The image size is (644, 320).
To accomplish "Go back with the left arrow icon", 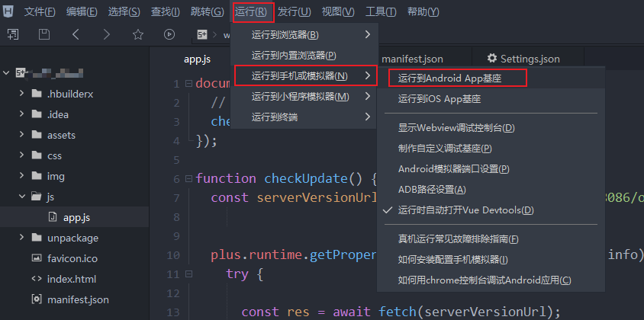I will pos(76,34).
